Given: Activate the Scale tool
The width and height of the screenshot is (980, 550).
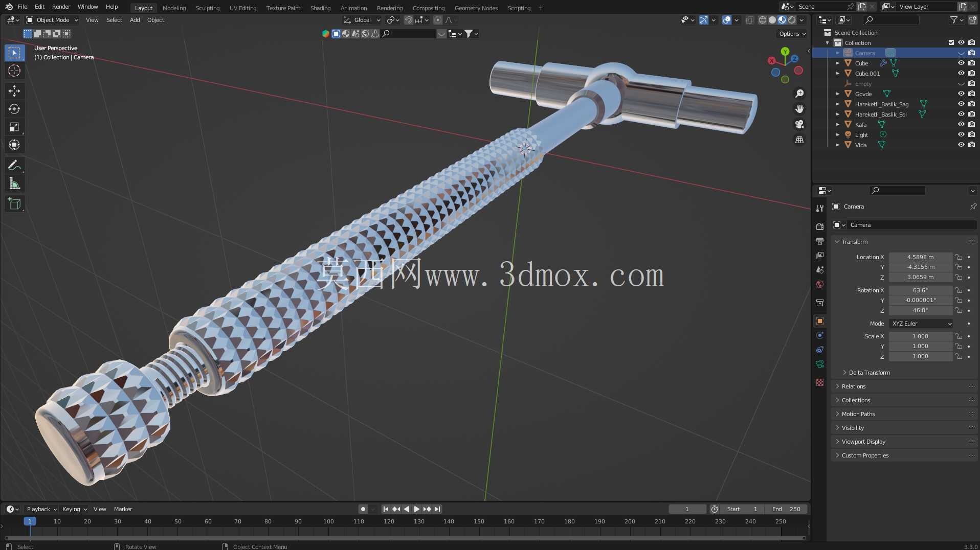Looking at the screenshot, I should (x=14, y=127).
